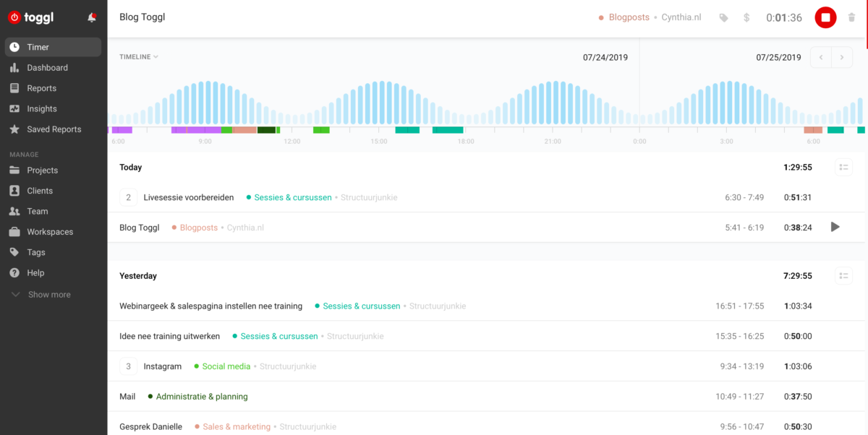The image size is (868, 435).
Task: Toggle billable dollar sign icon
Action: (x=746, y=17)
